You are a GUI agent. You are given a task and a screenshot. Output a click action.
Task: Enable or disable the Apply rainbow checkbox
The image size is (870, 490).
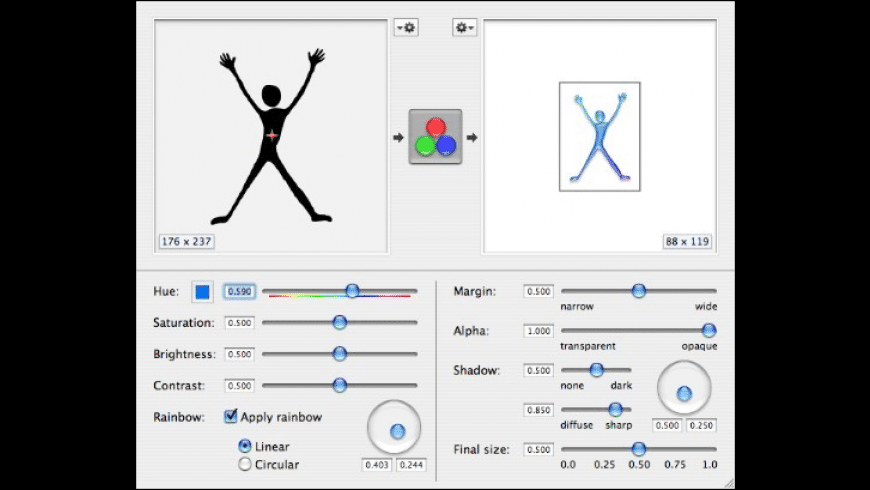click(231, 416)
